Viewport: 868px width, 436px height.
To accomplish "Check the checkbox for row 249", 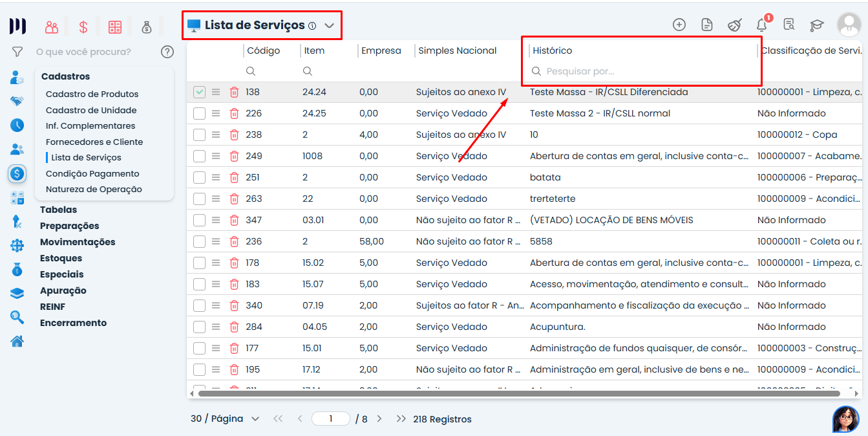I will tap(199, 157).
